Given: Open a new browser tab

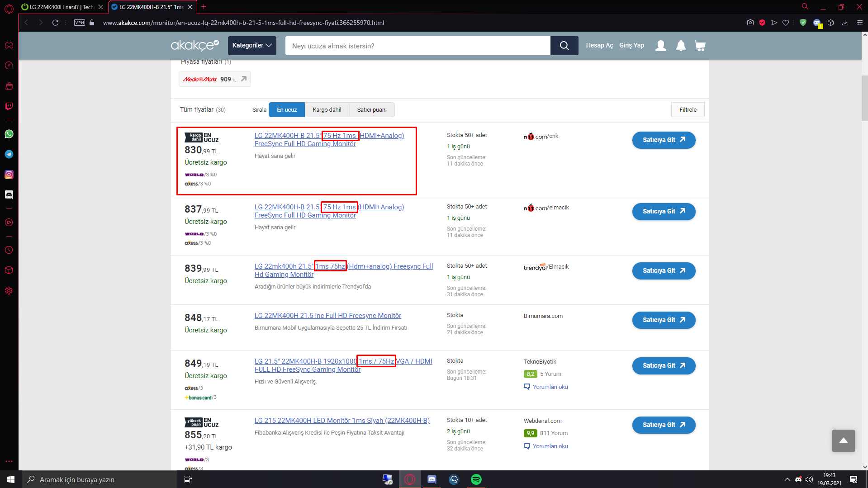Looking at the screenshot, I should coord(204,7).
